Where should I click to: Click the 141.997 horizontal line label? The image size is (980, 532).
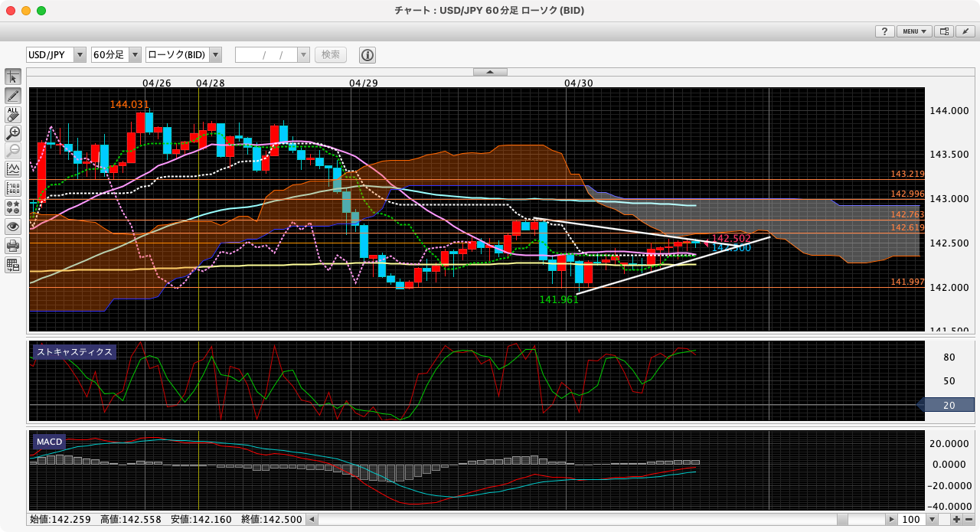[x=907, y=282]
